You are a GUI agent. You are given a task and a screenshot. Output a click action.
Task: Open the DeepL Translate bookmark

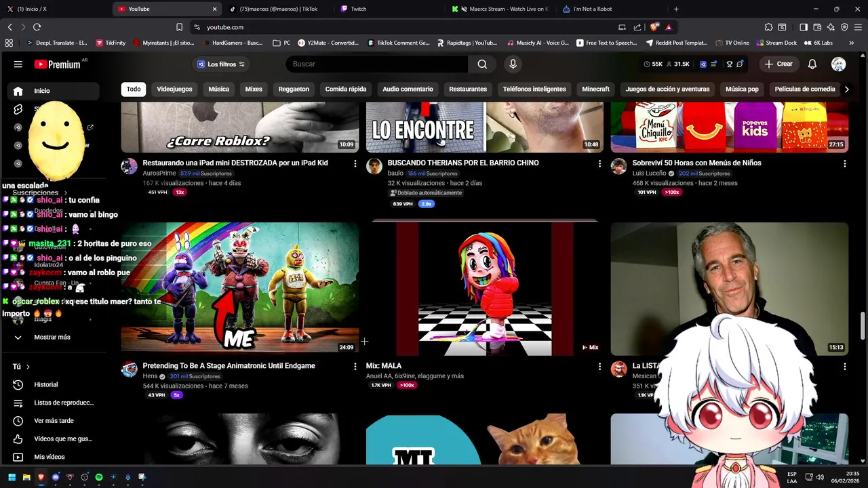[57, 43]
